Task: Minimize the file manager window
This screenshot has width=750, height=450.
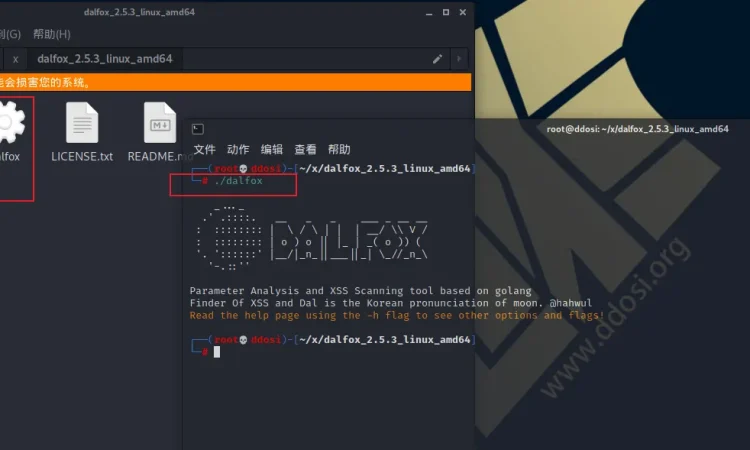Action: pos(429,12)
